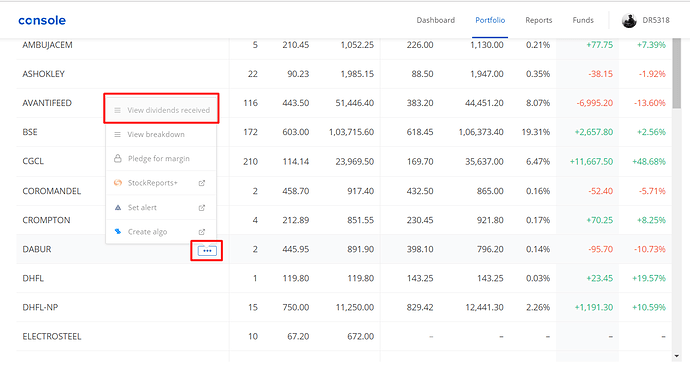The width and height of the screenshot is (690, 367).
Task: Open the Reports tab
Action: (x=539, y=20)
